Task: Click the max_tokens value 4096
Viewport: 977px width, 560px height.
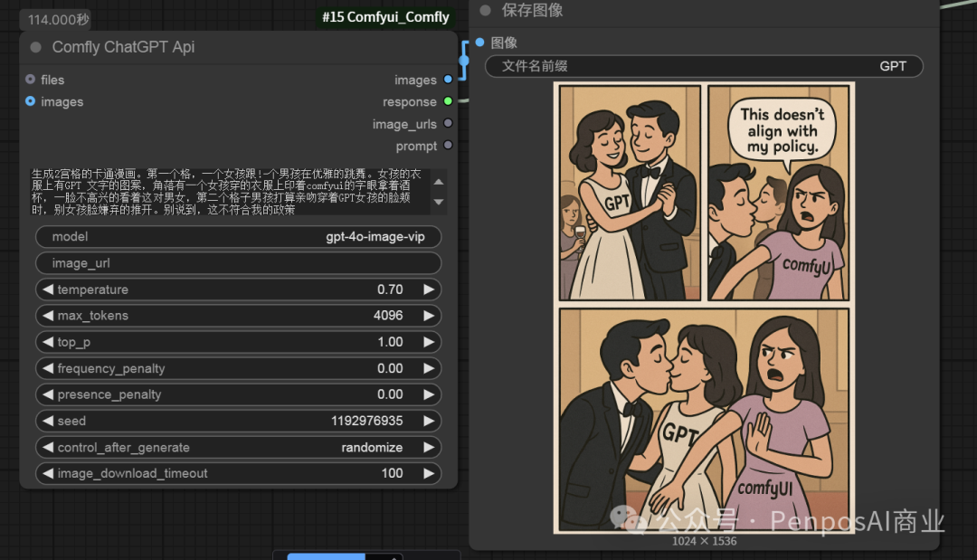Action: [388, 316]
